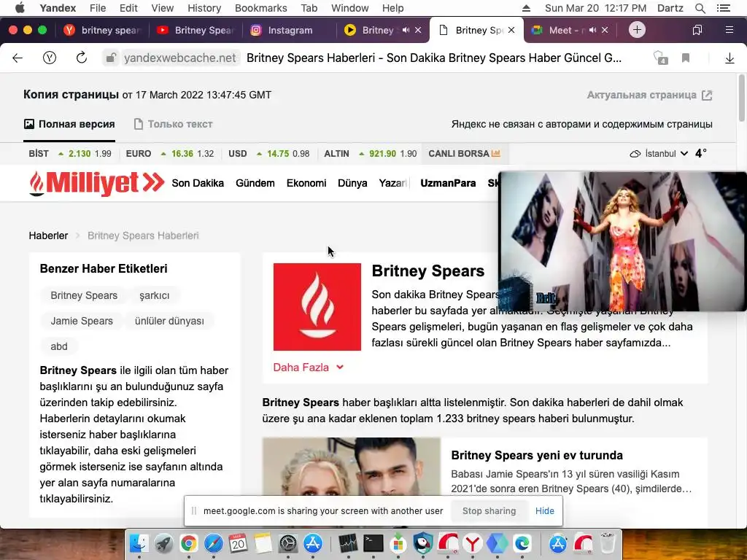
Task: Open the picture-in-picture Britney video
Action: [x=622, y=241]
